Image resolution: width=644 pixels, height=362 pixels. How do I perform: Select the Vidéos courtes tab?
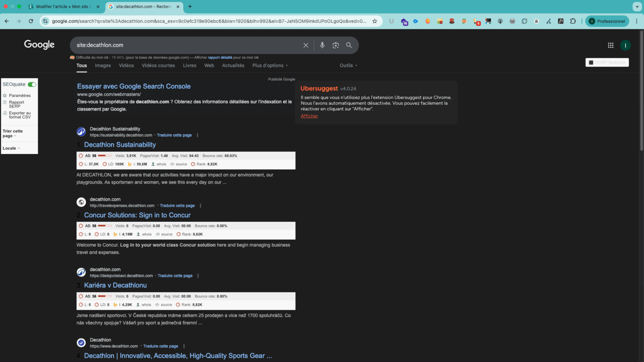pyautogui.click(x=158, y=66)
